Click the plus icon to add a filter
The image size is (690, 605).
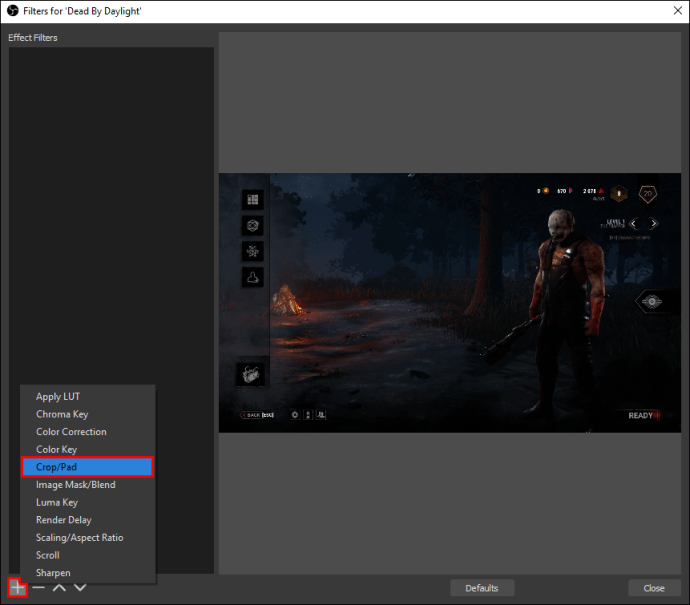18,587
